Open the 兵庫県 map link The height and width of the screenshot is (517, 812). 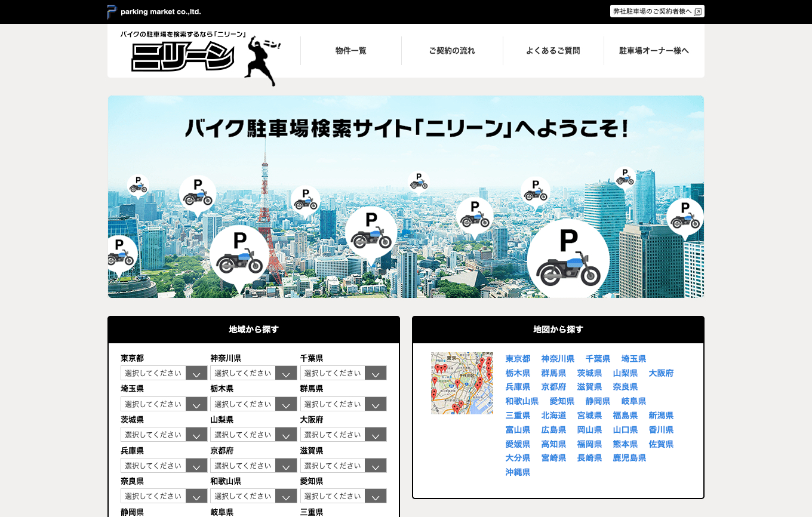click(518, 387)
